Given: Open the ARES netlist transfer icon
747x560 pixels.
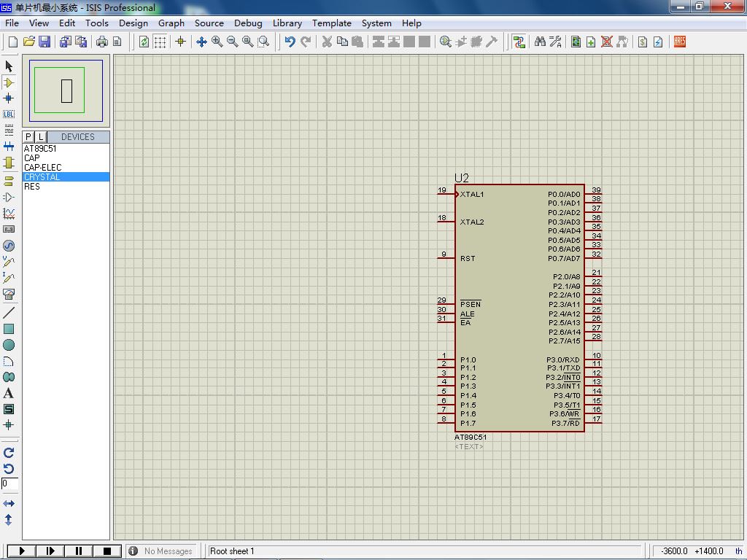Looking at the screenshot, I should (680, 42).
